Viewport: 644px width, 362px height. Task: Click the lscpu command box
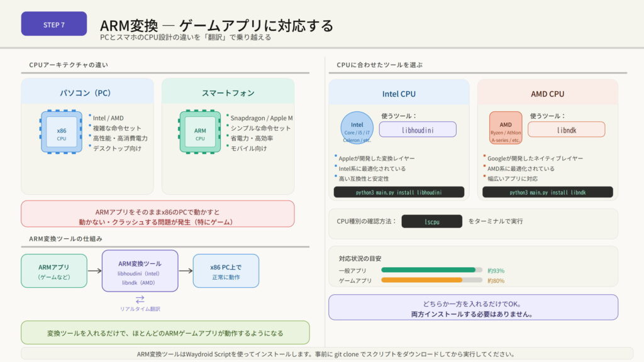click(x=431, y=221)
